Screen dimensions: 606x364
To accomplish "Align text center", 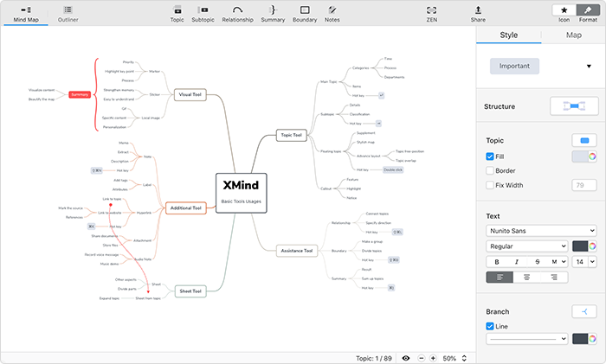I will [526, 278].
